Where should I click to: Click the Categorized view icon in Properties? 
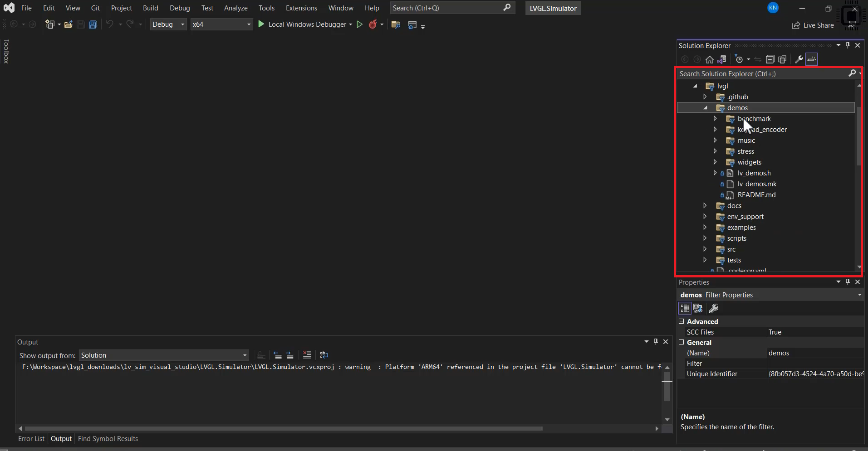pos(685,308)
